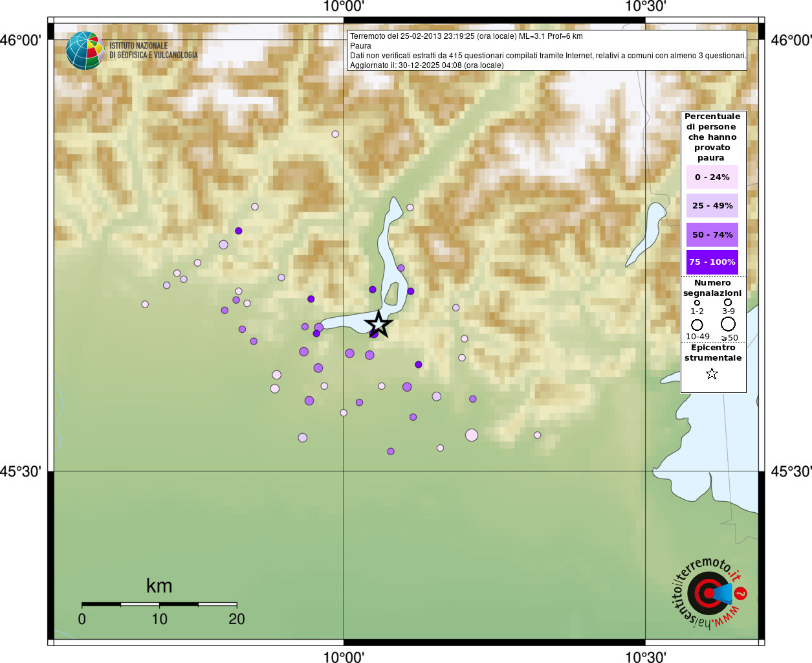Screen dimensions: 812x663
Task: Click the '20' scale bar value
Action: pos(237,619)
